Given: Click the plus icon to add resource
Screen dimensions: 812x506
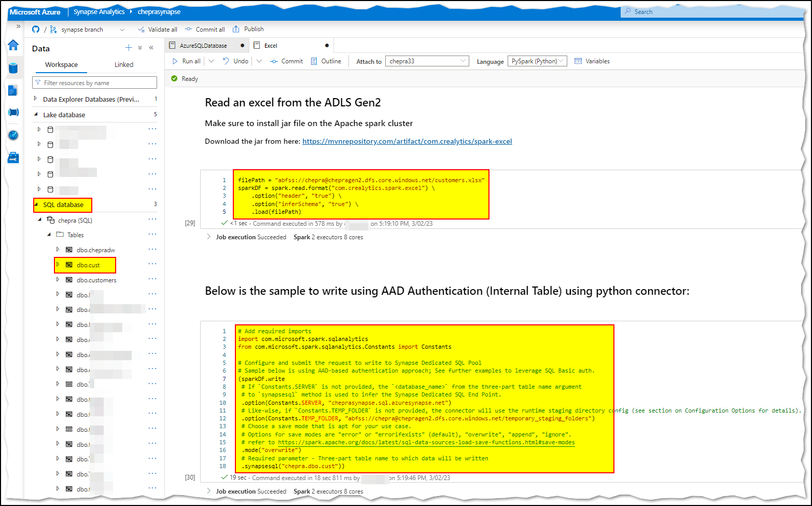Looking at the screenshot, I should coord(129,48).
